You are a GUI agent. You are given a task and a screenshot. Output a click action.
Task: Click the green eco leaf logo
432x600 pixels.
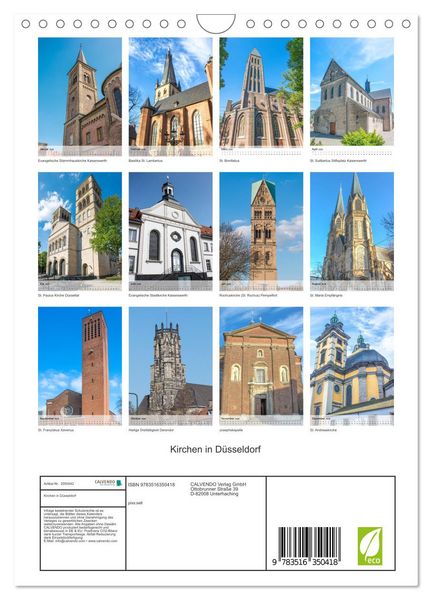pos(370,546)
